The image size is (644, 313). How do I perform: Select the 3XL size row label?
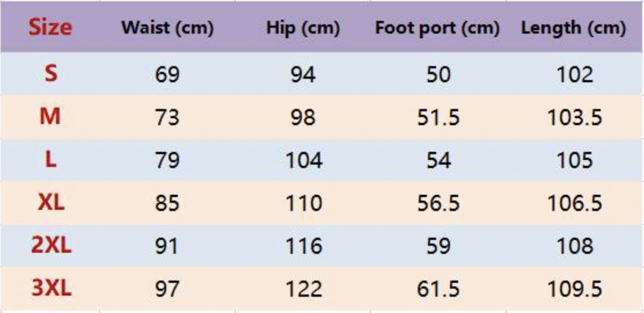point(52,288)
